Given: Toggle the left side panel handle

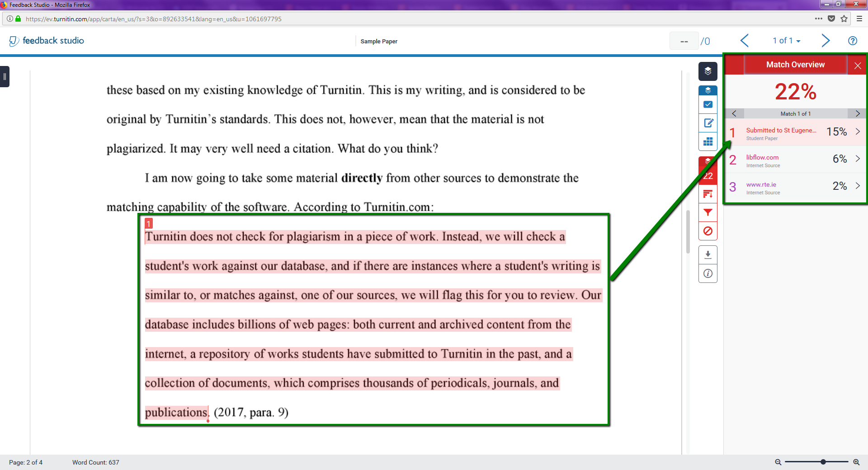Looking at the screenshot, I should coord(5,76).
